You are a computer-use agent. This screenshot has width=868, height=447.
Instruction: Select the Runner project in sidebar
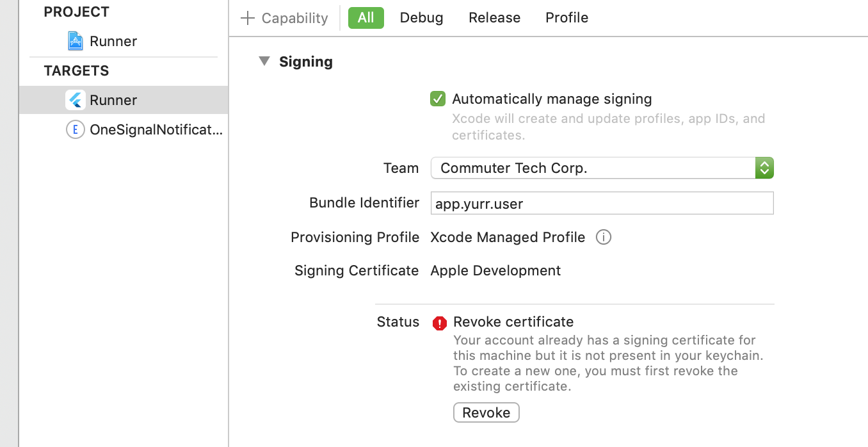click(x=113, y=42)
